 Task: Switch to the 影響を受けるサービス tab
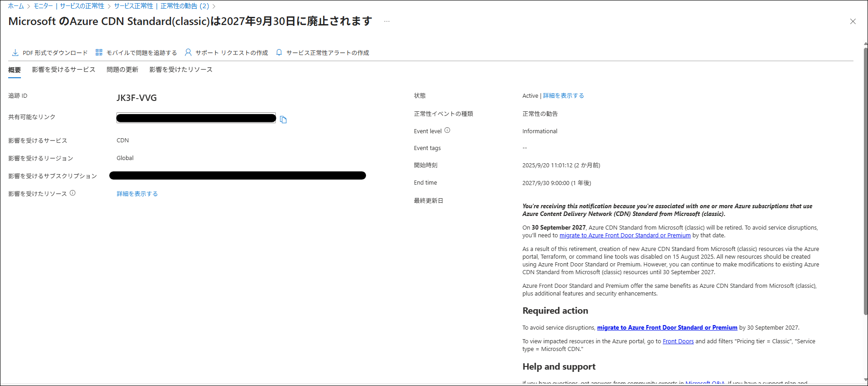64,70
